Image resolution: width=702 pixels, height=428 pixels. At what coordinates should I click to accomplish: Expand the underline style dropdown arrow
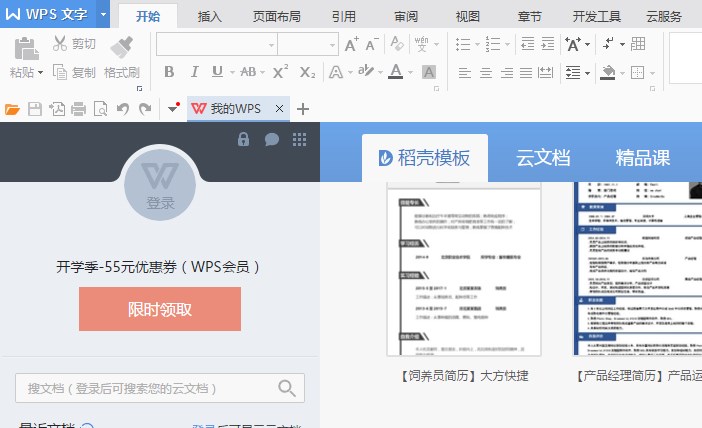tap(232, 73)
